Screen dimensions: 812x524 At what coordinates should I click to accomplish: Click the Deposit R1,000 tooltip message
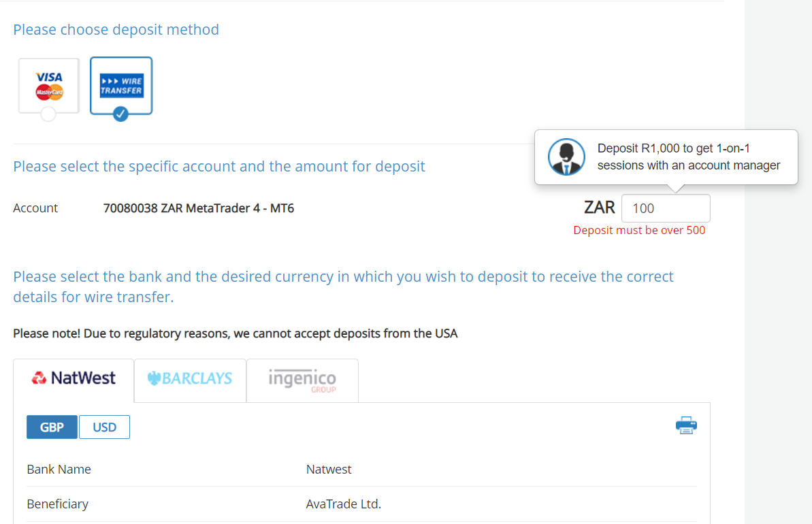(688, 157)
